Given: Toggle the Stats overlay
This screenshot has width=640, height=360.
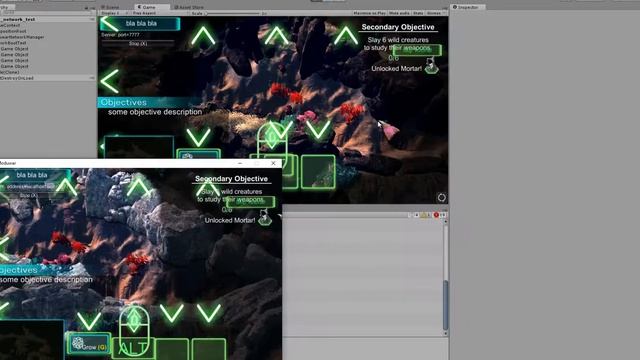Looking at the screenshot, I should (418, 13).
